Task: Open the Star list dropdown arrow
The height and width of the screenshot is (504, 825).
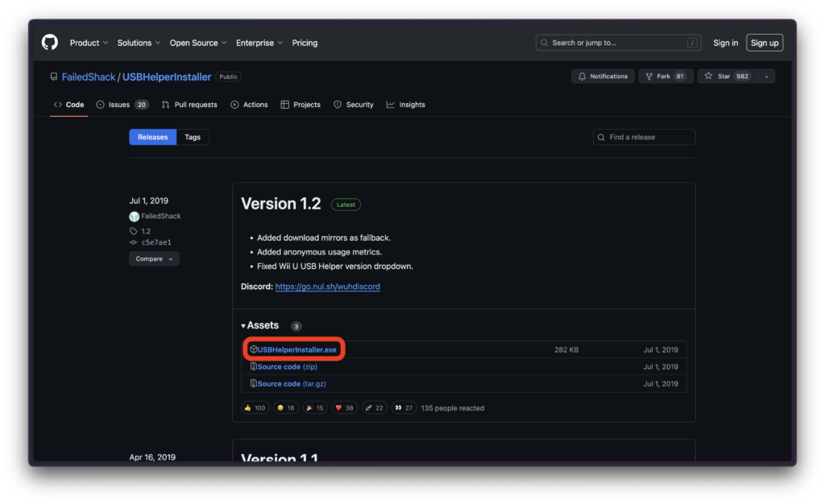Action: [765, 76]
